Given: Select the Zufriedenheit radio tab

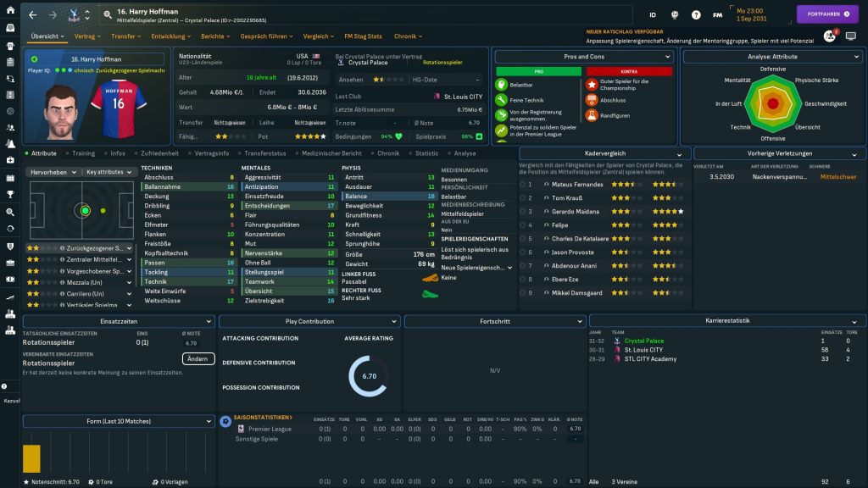Looking at the screenshot, I should tap(159, 153).
